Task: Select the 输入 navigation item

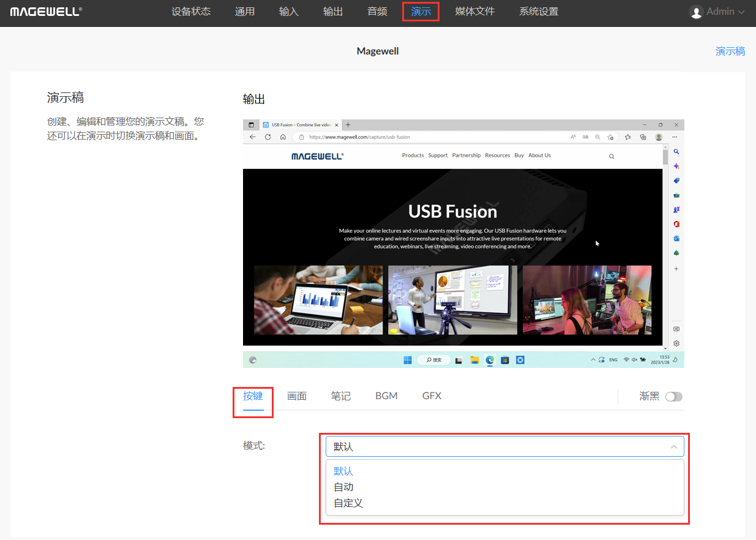Action: coord(289,12)
